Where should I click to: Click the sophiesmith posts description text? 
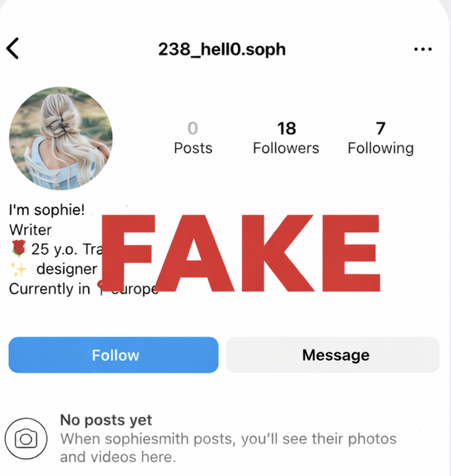point(228,448)
